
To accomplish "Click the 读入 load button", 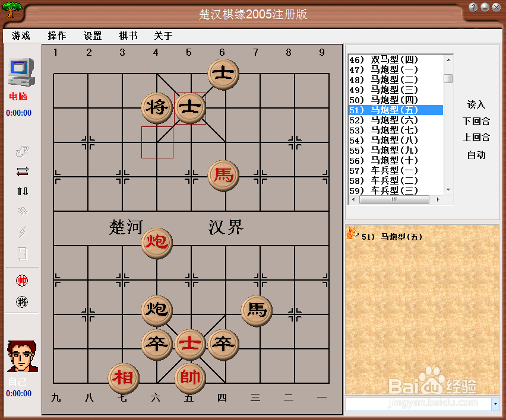I will coord(476,104).
